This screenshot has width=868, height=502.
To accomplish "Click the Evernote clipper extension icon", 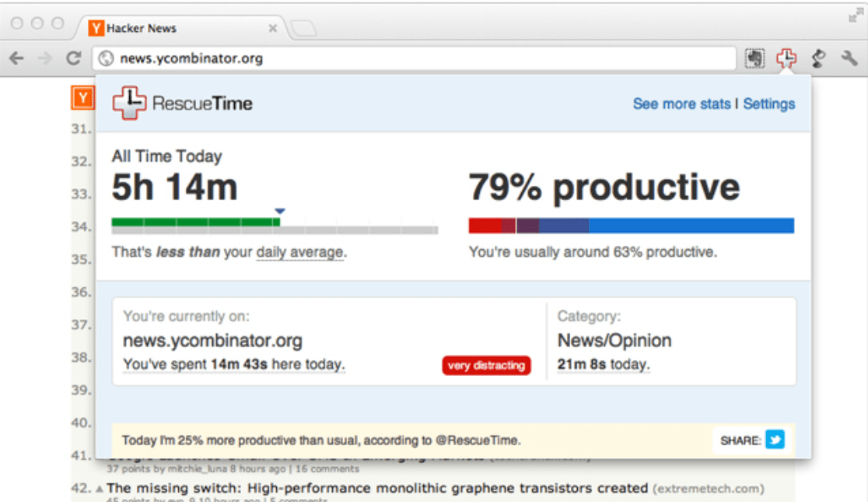I will pyautogui.click(x=754, y=58).
